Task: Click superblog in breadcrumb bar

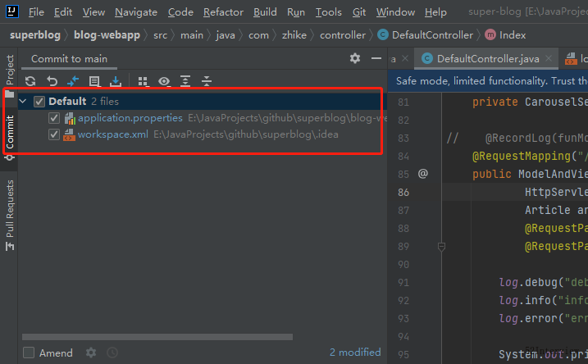Action: tap(35, 35)
